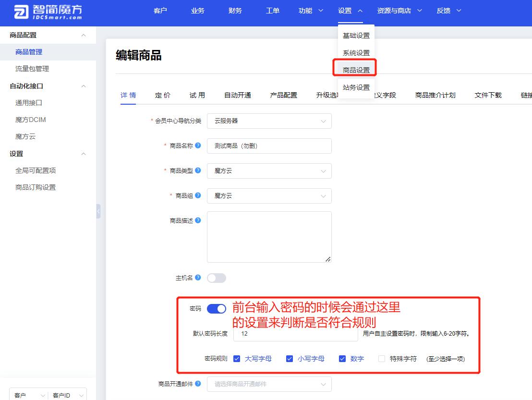Screen dimensions: 532x400
Task: Open help icon next to 主机名
Action: click(x=198, y=278)
